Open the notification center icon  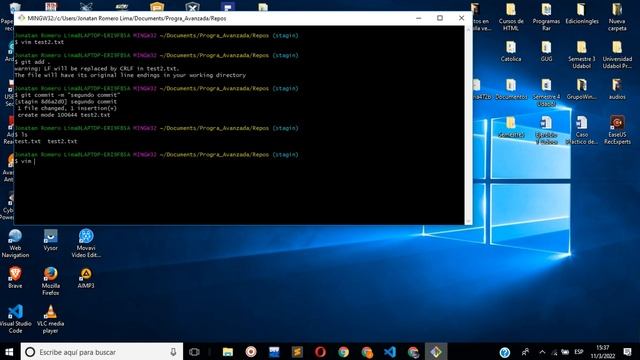628,352
